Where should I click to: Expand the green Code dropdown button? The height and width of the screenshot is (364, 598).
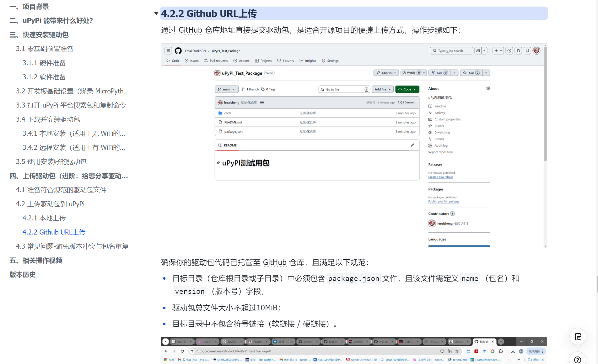pyautogui.click(x=407, y=89)
